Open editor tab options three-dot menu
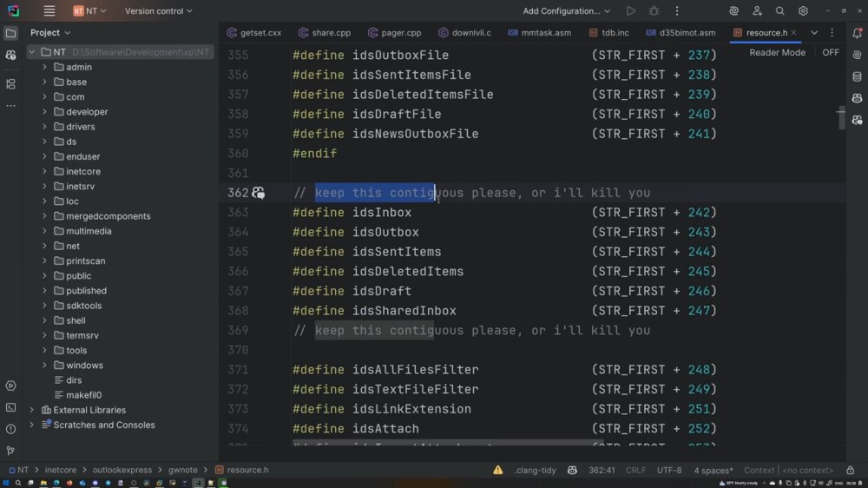Screen dimensions: 868x488 pos(832,33)
